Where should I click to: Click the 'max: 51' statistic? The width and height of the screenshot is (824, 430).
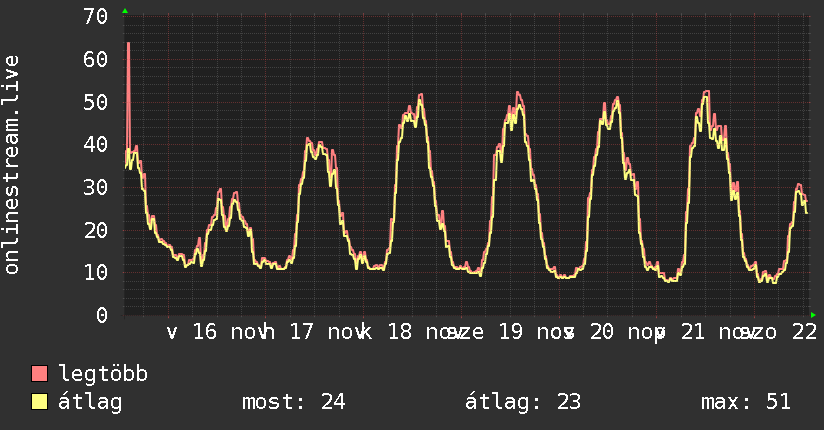(746, 402)
